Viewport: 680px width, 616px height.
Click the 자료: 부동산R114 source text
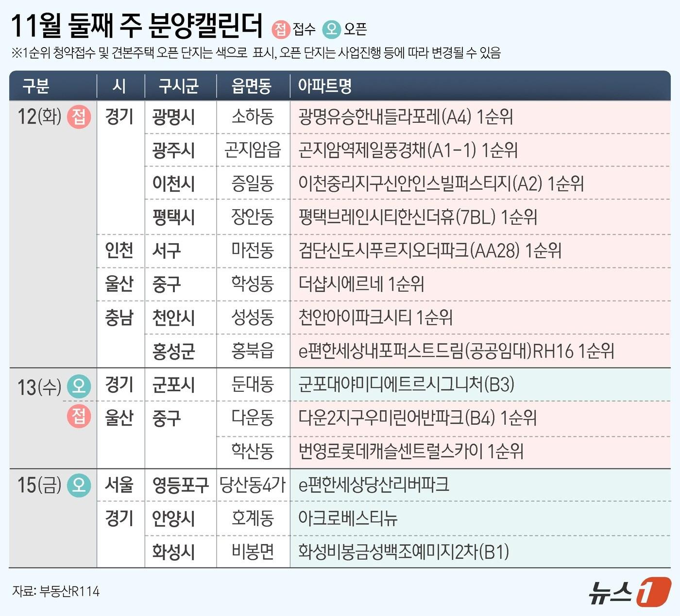point(56,591)
